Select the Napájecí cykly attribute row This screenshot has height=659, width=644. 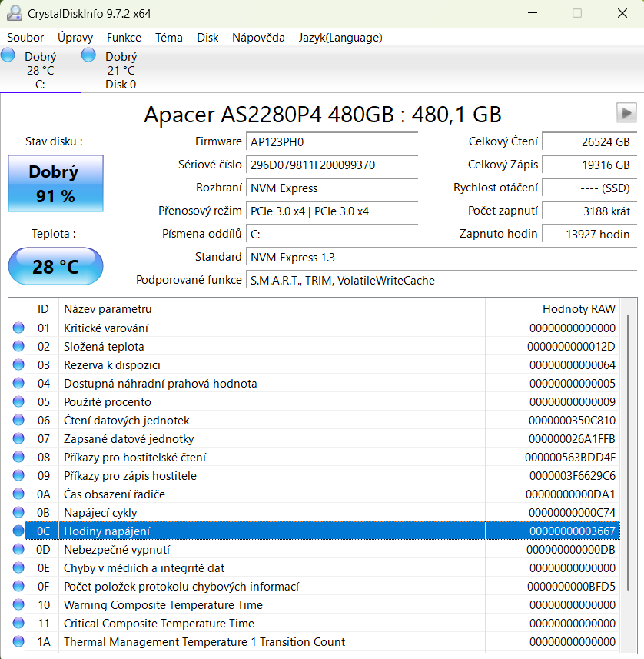pyautogui.click(x=307, y=513)
